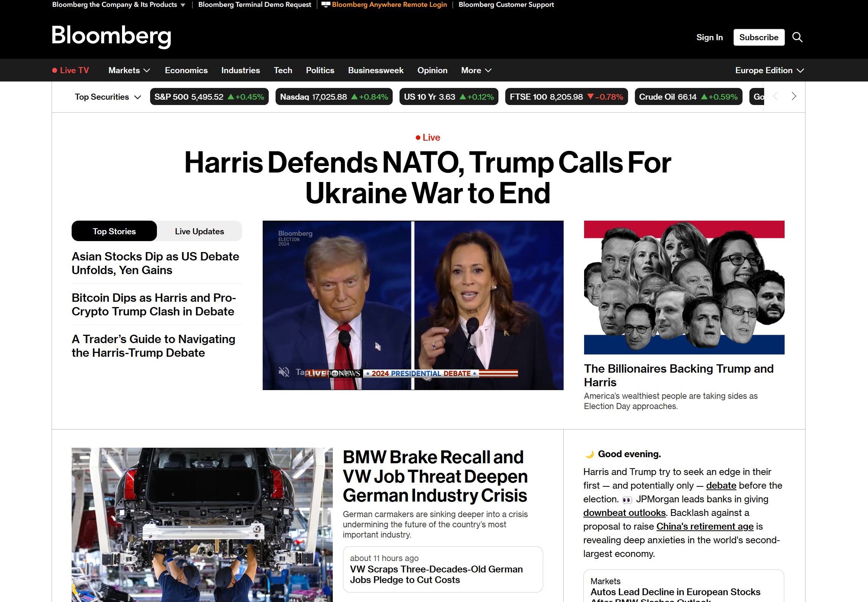Click 'Good evening.' greeting text
This screenshot has width=868, height=602.
pyautogui.click(x=630, y=454)
